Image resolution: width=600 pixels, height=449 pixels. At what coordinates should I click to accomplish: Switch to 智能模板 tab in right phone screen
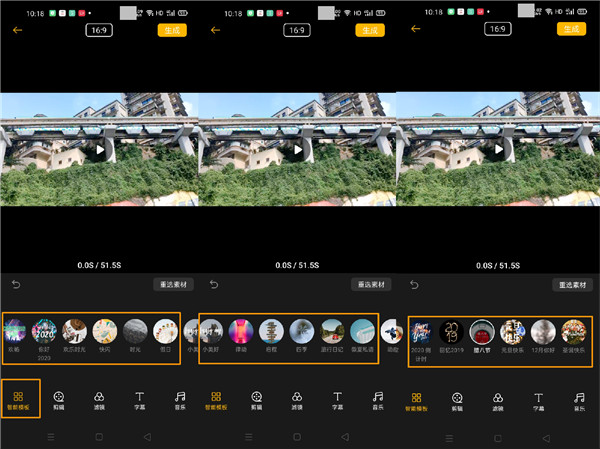(x=416, y=402)
